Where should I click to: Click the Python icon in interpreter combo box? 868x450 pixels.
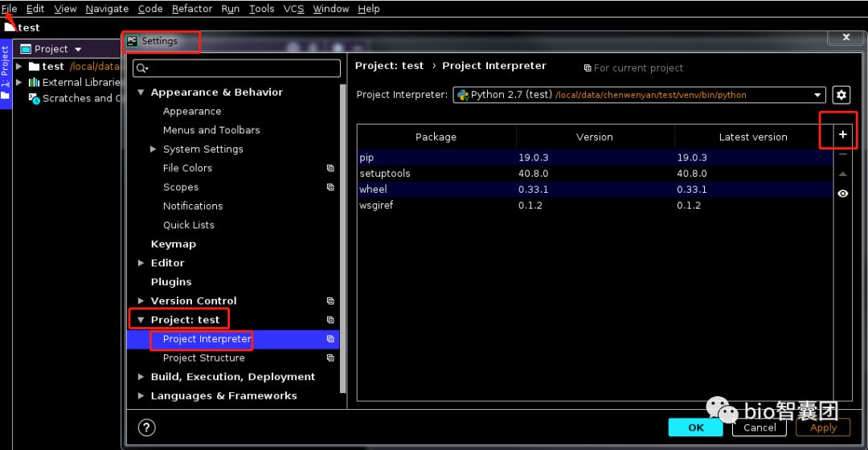pos(463,95)
